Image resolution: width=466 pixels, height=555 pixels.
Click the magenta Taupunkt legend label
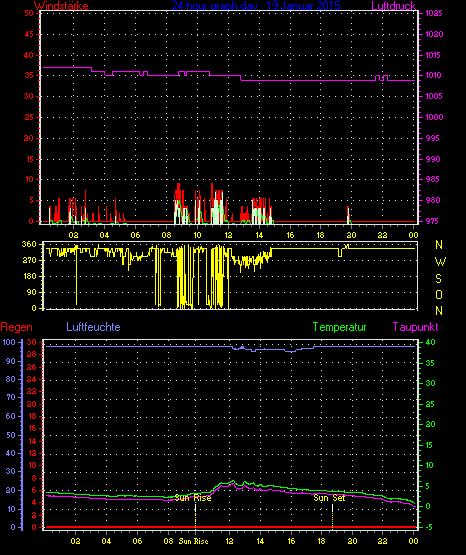click(x=415, y=327)
